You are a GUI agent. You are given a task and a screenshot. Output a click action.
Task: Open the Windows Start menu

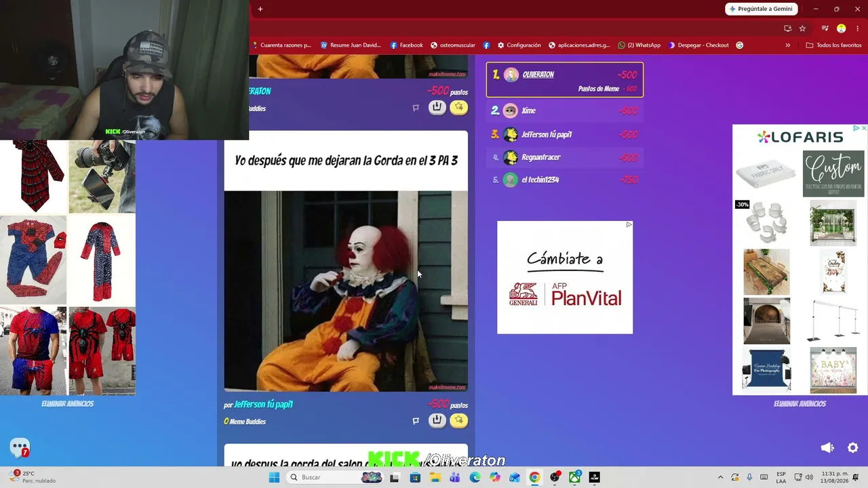click(274, 477)
